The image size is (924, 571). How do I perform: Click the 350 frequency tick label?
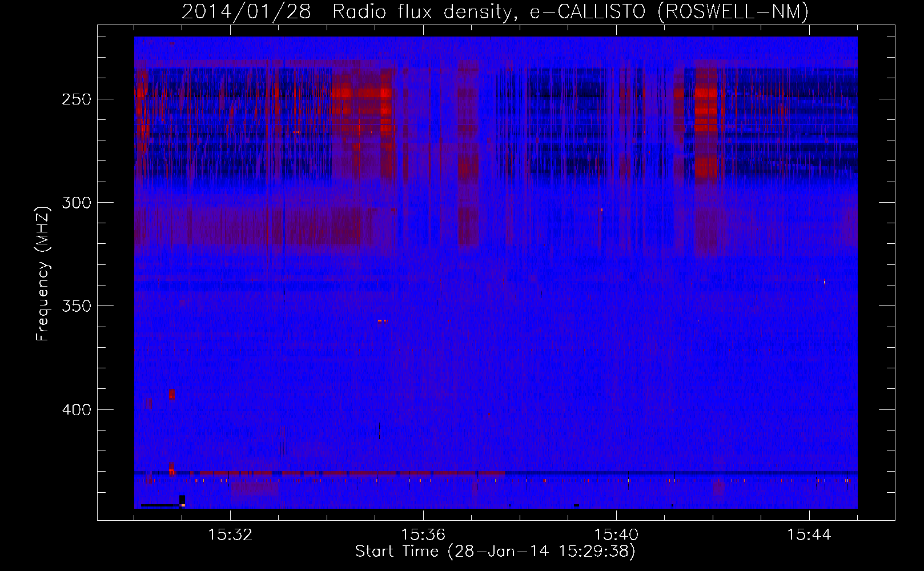click(77, 307)
